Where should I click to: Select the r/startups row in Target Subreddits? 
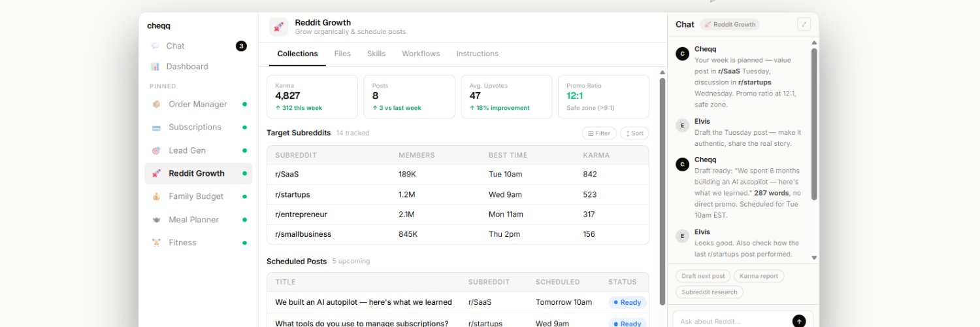(x=458, y=195)
